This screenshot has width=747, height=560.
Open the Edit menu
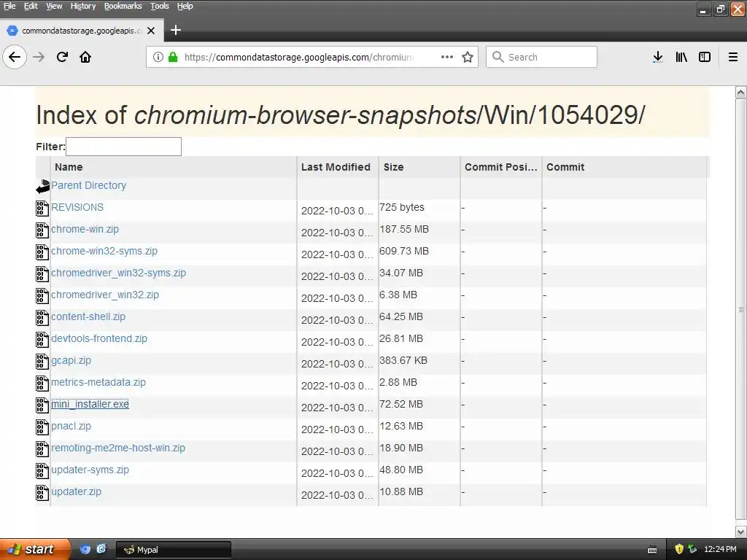coord(31,6)
